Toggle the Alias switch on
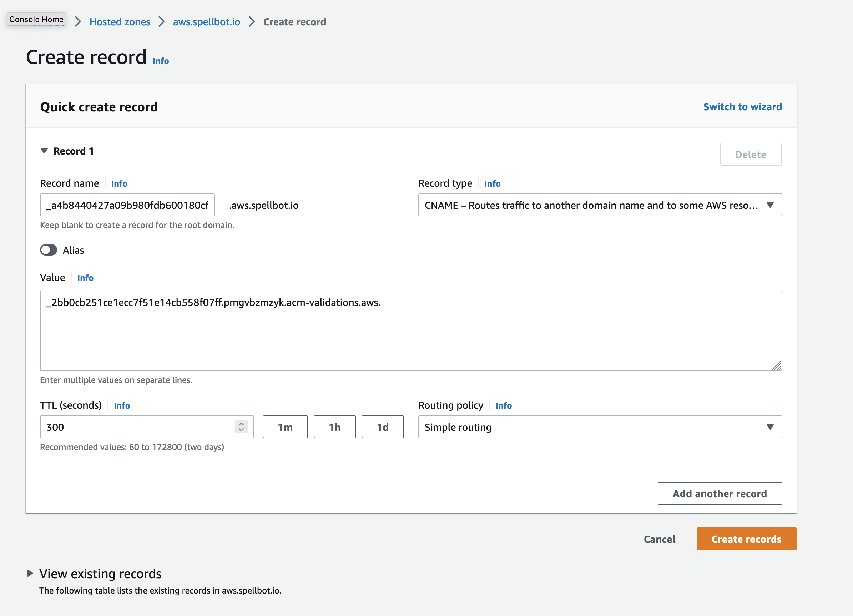The image size is (853, 616). click(48, 250)
